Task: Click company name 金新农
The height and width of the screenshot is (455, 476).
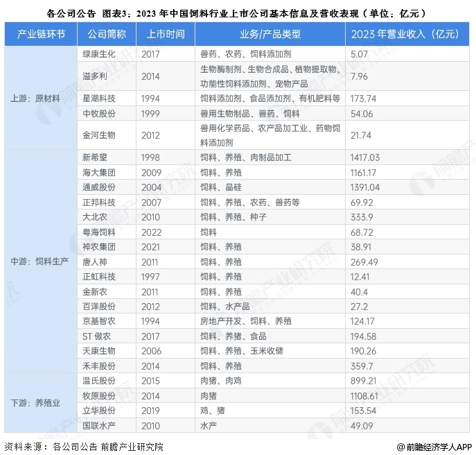Action: pos(95,292)
